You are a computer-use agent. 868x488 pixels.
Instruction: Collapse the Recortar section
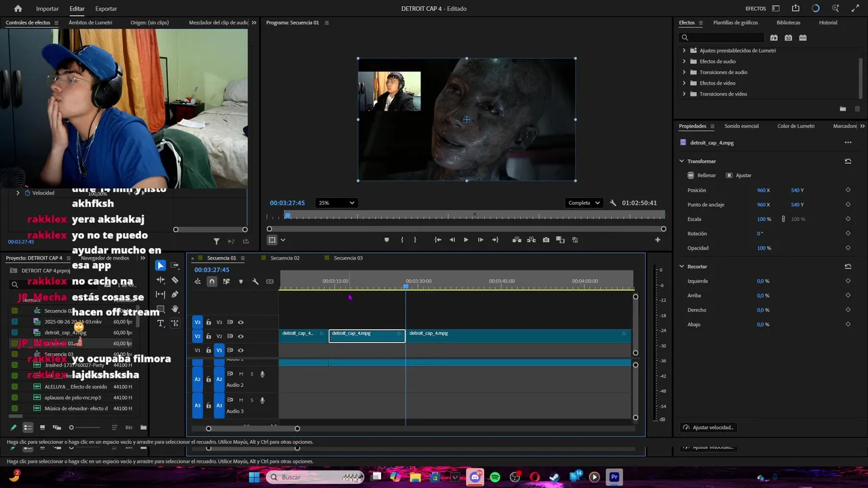click(682, 266)
